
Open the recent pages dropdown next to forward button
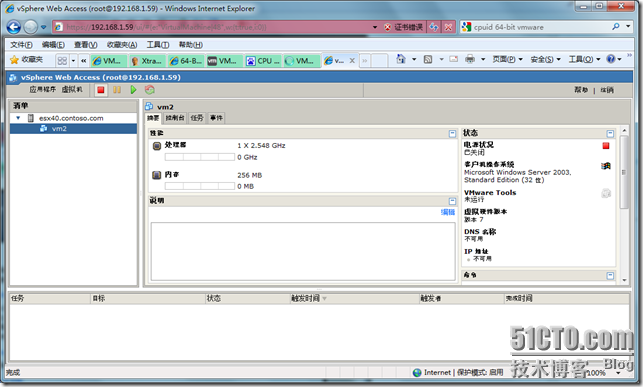(x=43, y=27)
